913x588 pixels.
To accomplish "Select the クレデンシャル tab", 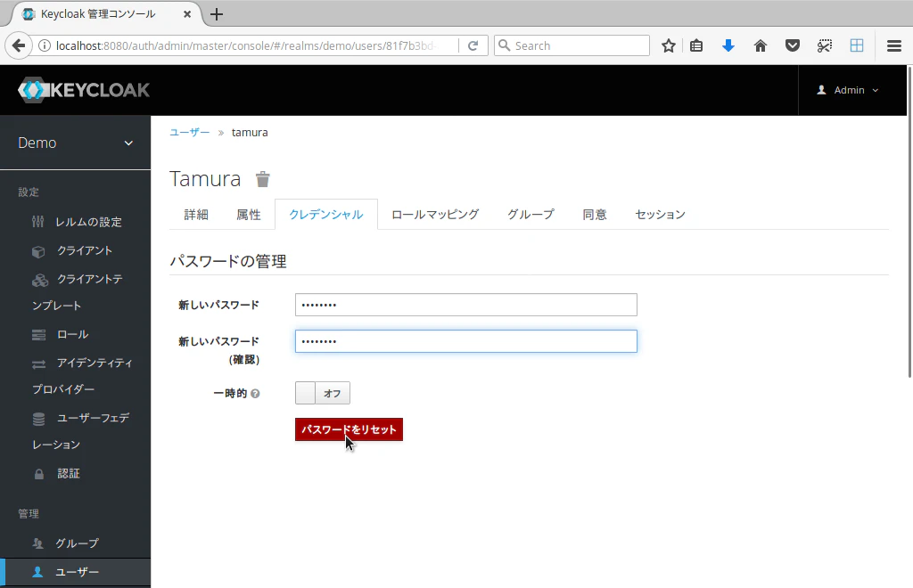I will [326, 215].
